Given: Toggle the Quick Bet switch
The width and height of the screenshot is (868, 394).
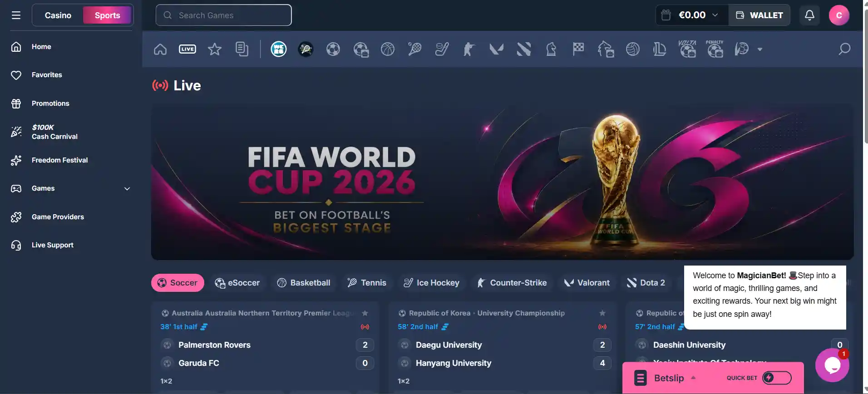Looking at the screenshot, I should pyautogui.click(x=777, y=378).
